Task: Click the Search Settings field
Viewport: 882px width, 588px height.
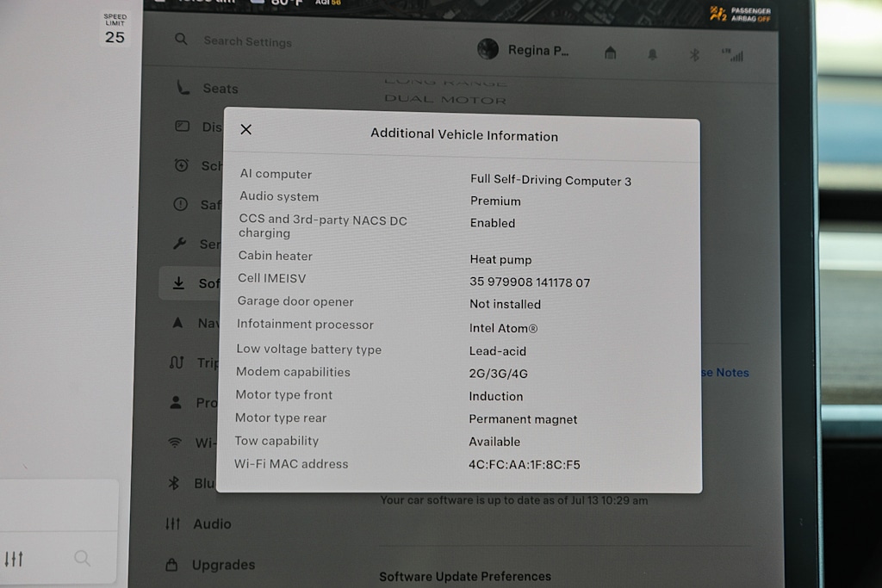Action: (x=247, y=41)
